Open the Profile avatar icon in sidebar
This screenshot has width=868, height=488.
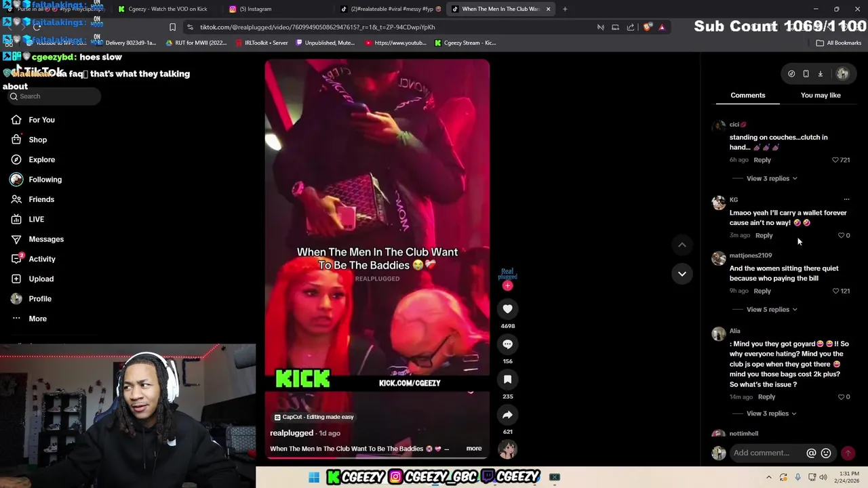pos(16,299)
